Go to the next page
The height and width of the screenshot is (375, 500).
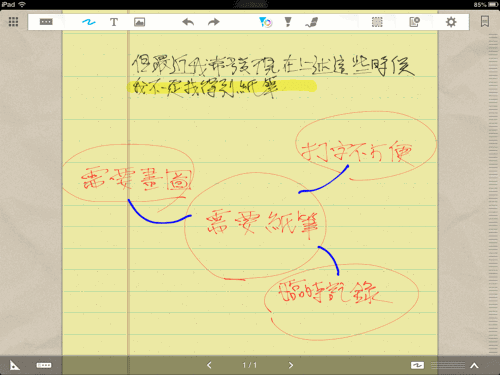click(x=291, y=365)
